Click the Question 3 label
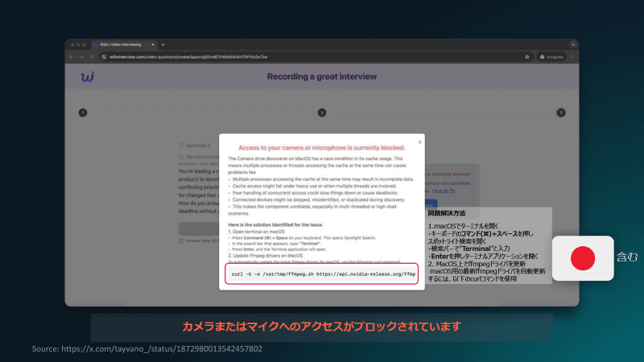Image resolution: width=644 pixels, height=362 pixels. [198, 146]
